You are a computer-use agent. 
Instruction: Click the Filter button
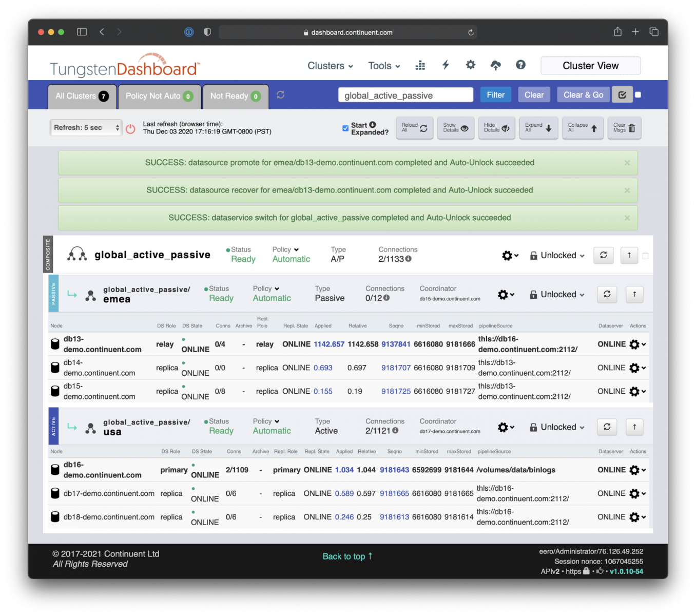pos(495,95)
